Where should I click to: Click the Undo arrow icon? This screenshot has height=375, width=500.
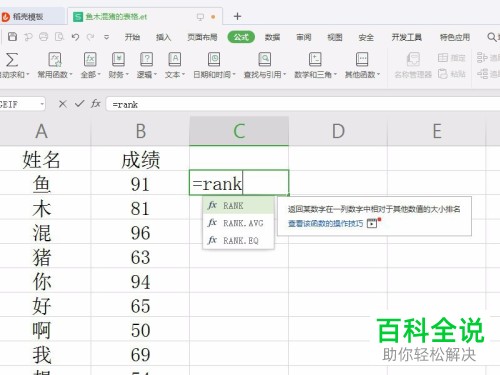75,37
